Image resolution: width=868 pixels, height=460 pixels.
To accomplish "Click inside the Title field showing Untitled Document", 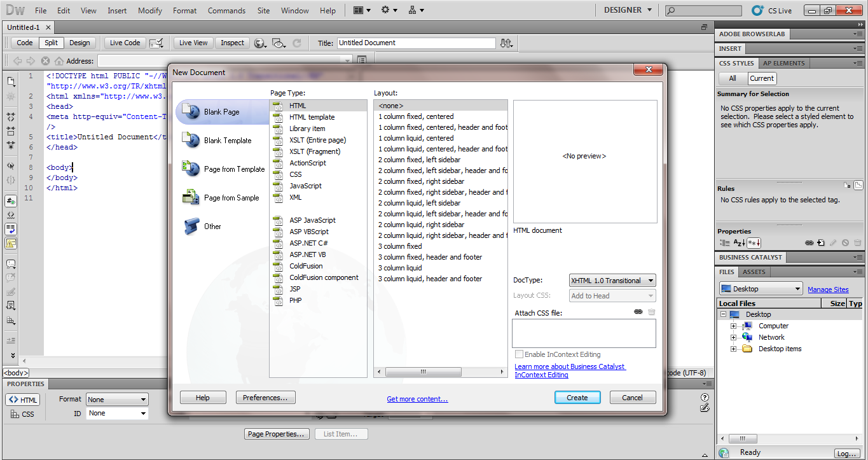I will point(416,43).
